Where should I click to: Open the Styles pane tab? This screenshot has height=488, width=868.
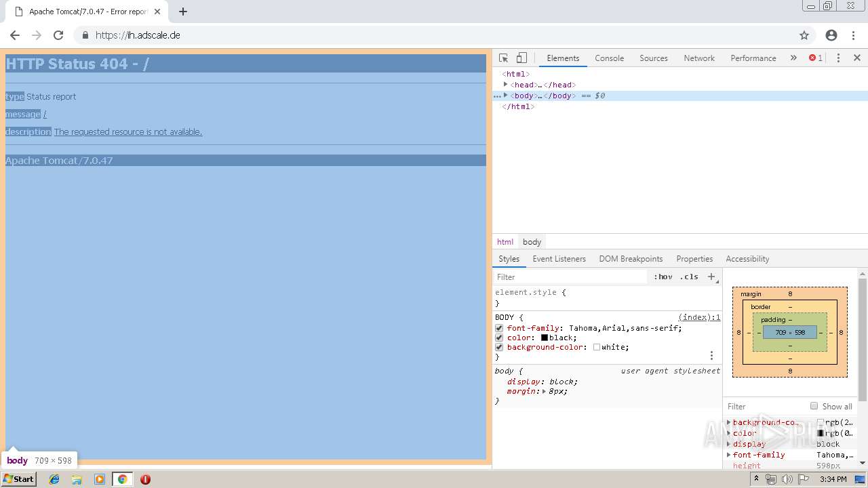tap(509, 259)
